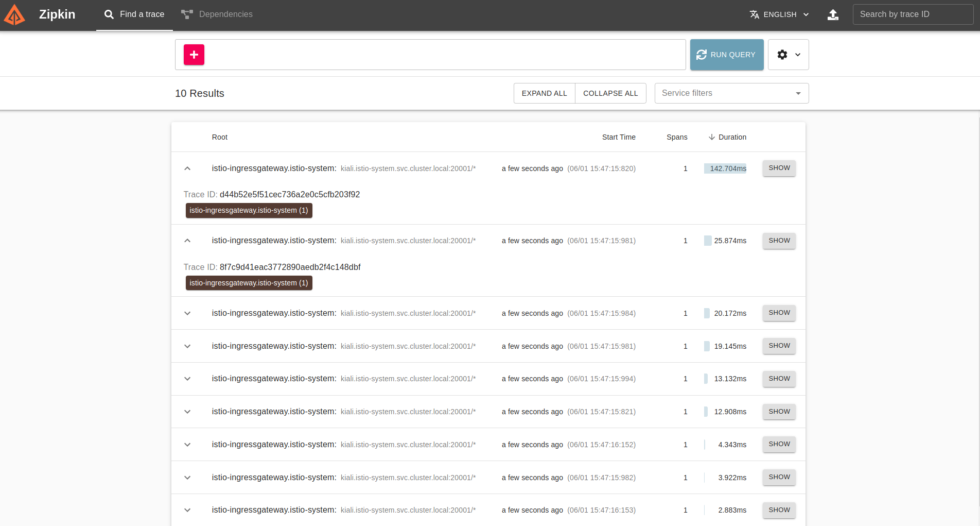This screenshot has width=980, height=526.
Task: Open the gear settings menu
Action: (x=788, y=55)
